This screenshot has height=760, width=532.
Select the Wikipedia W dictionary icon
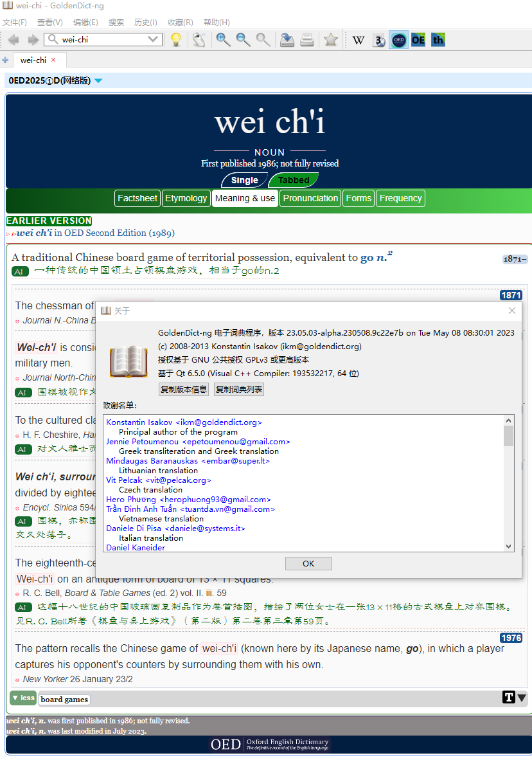pyautogui.click(x=359, y=40)
